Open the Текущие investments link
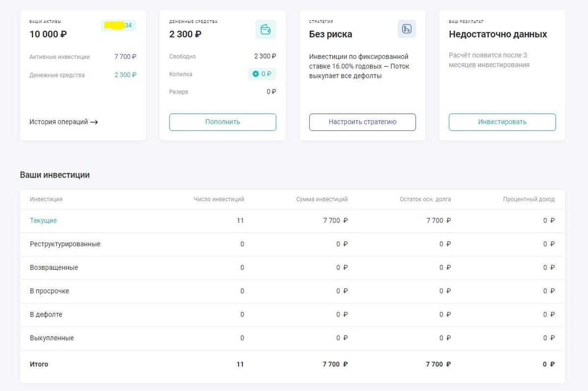Screen dimensions: 588x391 click(x=43, y=221)
